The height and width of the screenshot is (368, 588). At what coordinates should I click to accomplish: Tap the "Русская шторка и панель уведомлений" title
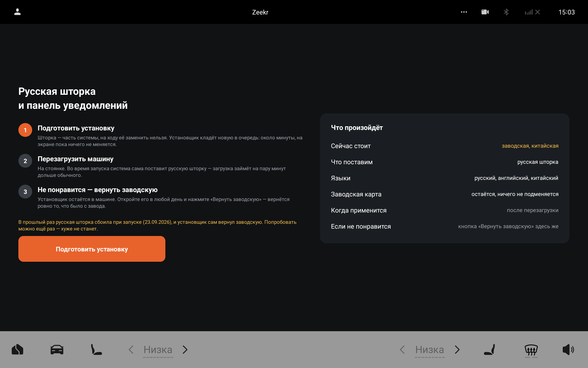pos(73,98)
